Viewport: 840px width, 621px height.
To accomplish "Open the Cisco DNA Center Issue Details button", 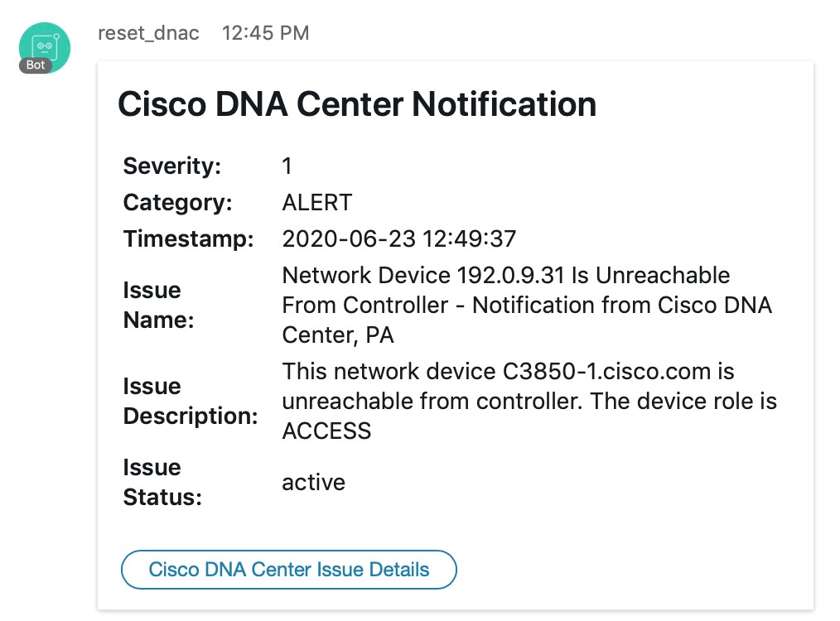I will [289, 570].
